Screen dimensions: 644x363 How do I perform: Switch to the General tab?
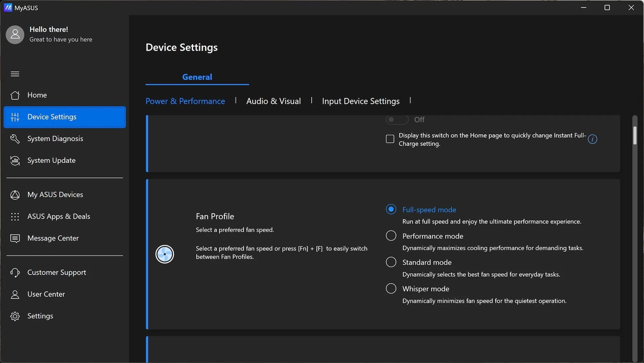(x=197, y=77)
